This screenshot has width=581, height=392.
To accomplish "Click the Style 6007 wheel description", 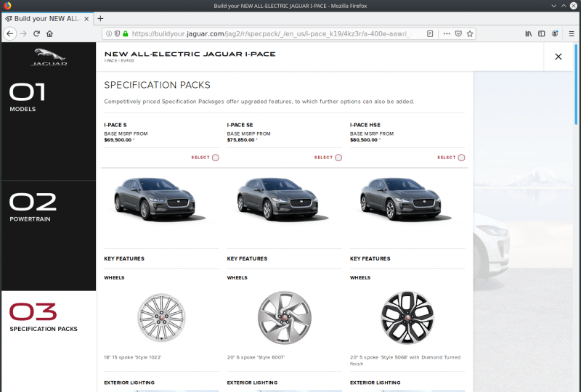I will 256,358.
